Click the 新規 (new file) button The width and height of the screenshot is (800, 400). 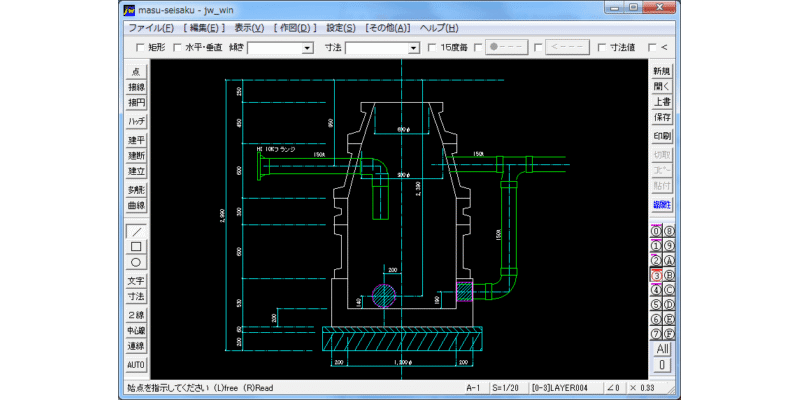(x=662, y=71)
